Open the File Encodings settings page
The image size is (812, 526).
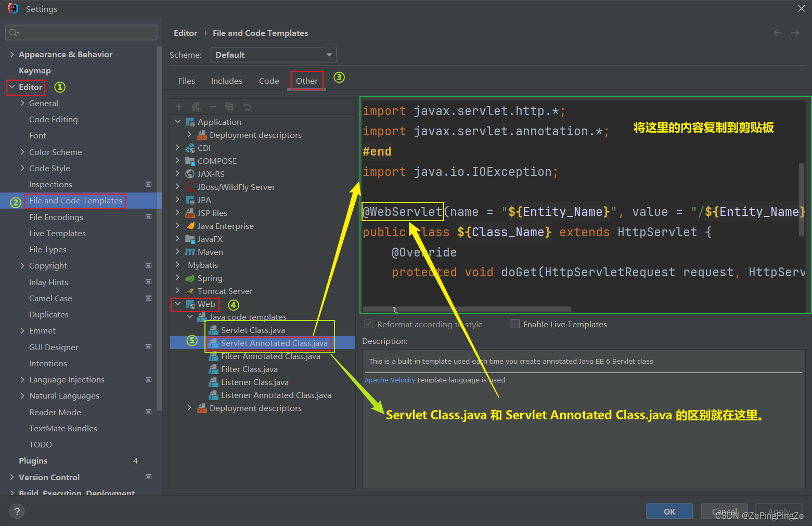56,217
